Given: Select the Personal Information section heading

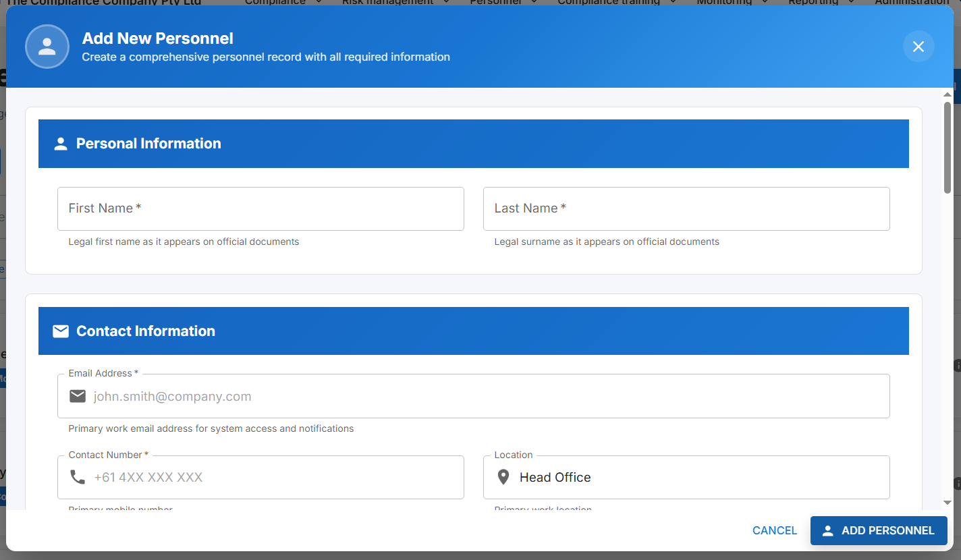Looking at the screenshot, I should [148, 144].
